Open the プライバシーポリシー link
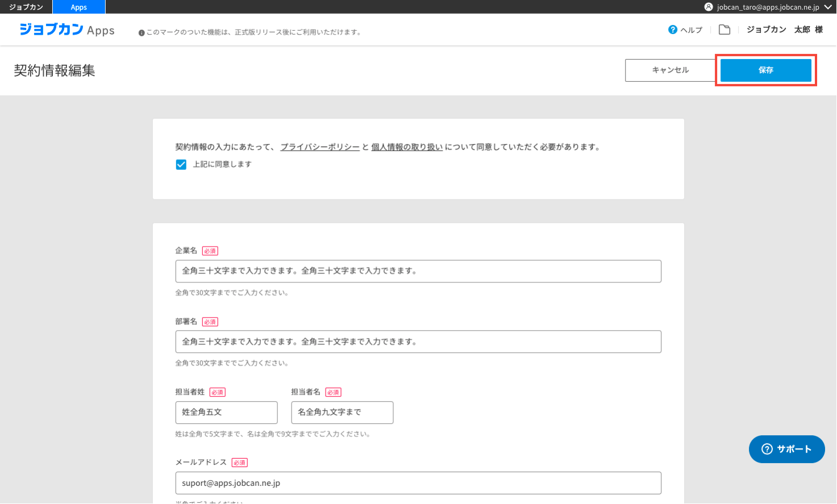Screen dimensions: 837x504 320,147
